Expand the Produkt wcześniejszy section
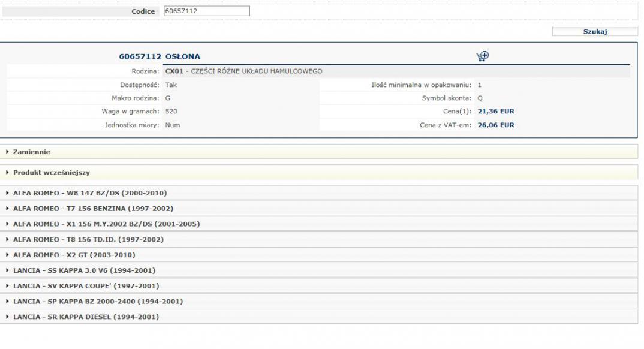This screenshot has height=349, width=644. pyautogui.click(x=319, y=173)
